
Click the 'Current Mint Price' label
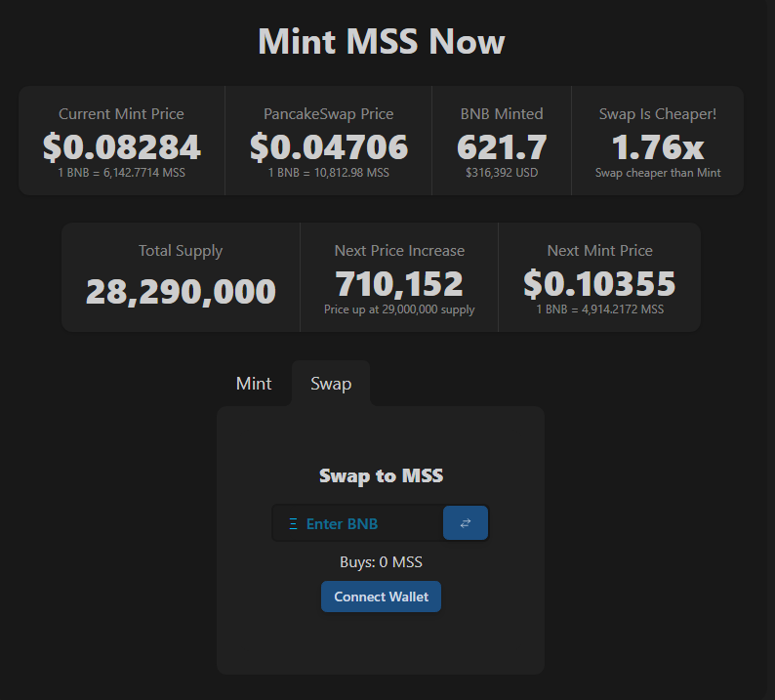(x=122, y=114)
